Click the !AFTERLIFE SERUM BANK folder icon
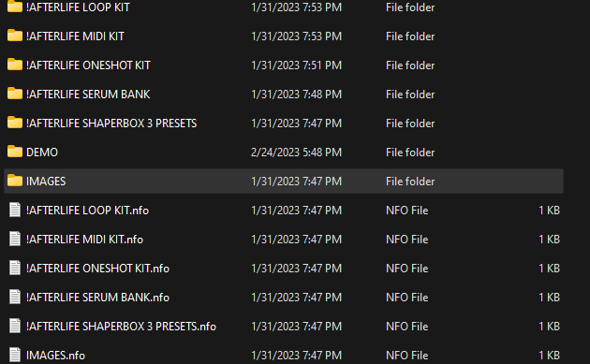Image resolution: width=590 pixels, height=364 pixels. 15,94
